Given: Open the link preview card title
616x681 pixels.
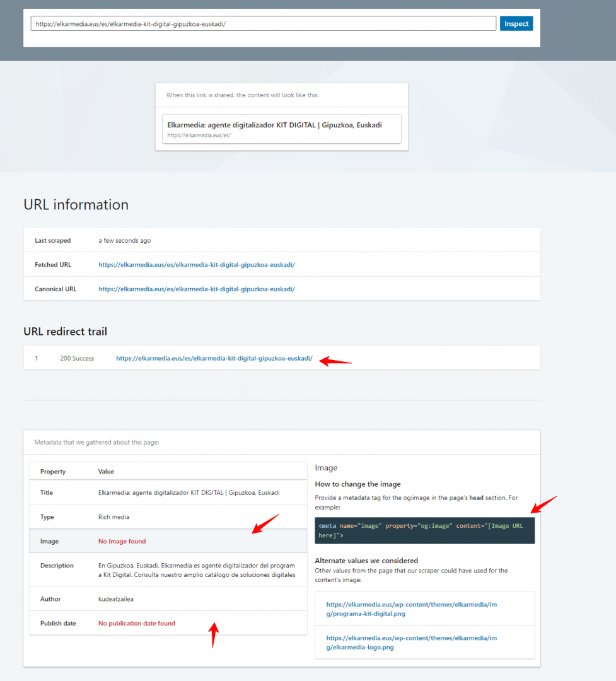Looking at the screenshot, I should (x=274, y=125).
